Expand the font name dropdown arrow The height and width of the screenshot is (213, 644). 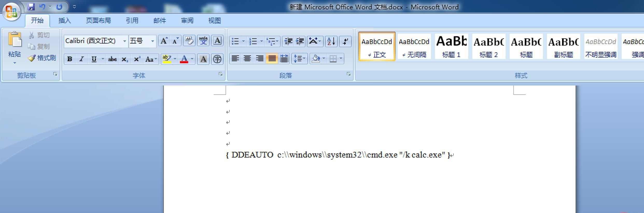(x=125, y=41)
